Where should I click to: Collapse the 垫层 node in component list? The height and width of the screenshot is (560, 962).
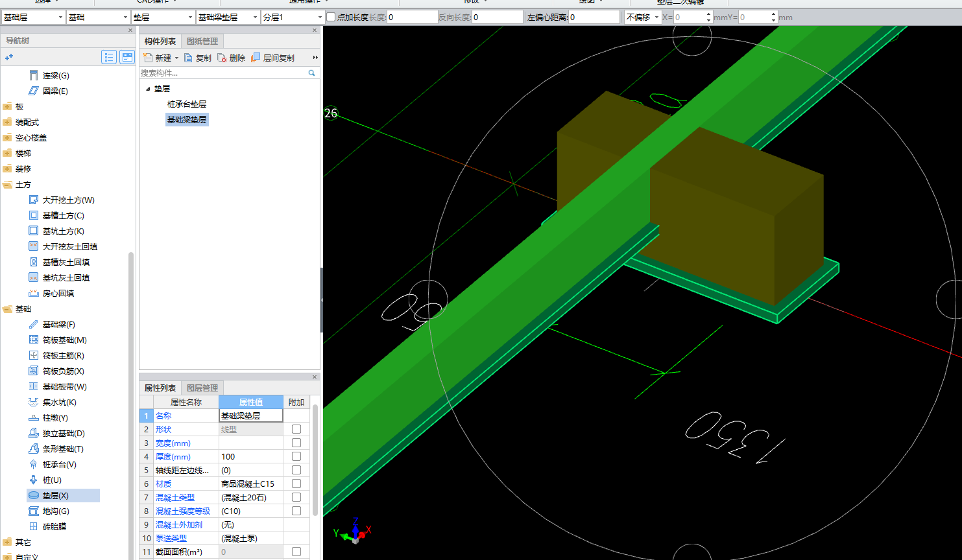coord(148,89)
